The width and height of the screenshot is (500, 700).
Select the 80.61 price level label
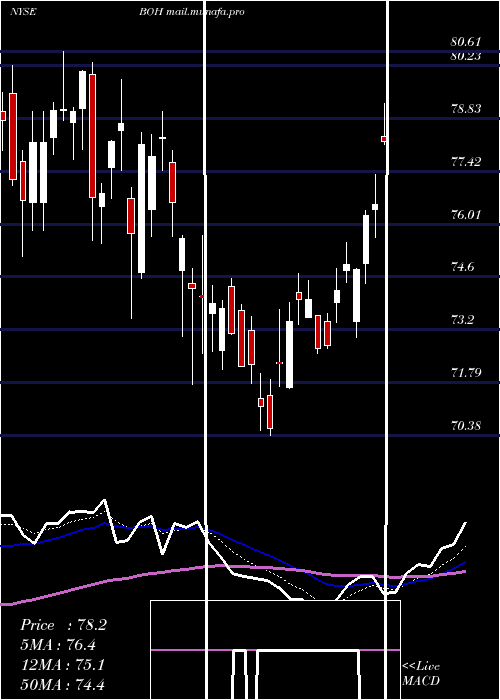click(x=466, y=42)
